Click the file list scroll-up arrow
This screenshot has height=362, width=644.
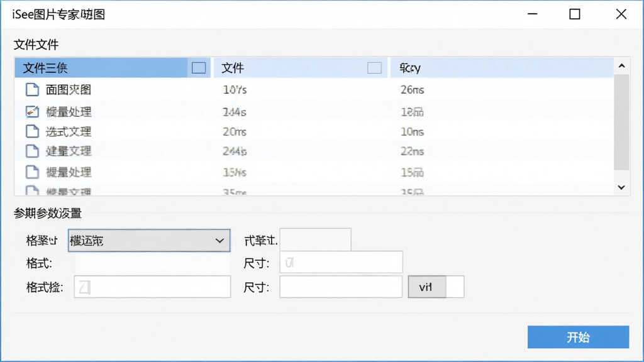coord(621,66)
